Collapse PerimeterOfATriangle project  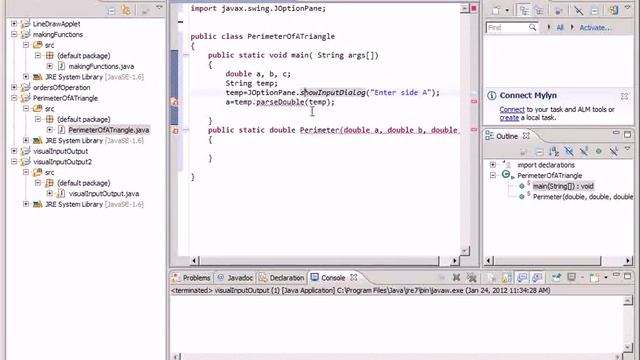click(x=14, y=98)
